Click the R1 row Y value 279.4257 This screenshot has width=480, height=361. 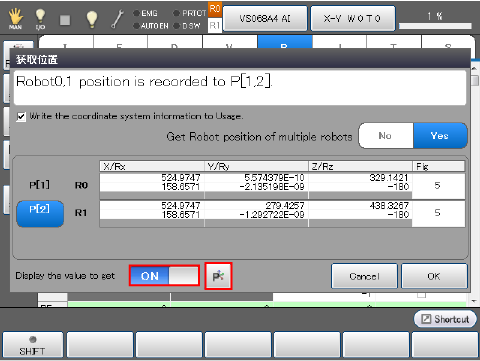pyautogui.click(x=285, y=205)
